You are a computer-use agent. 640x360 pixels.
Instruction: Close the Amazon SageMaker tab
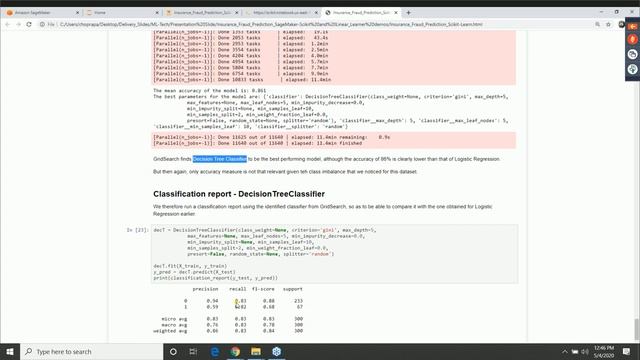[78, 13]
